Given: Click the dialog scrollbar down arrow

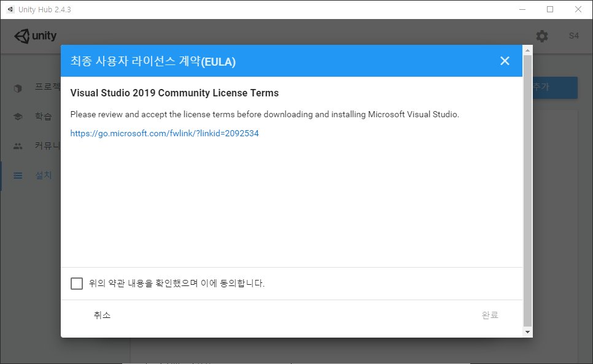Looking at the screenshot, I should pos(527,332).
